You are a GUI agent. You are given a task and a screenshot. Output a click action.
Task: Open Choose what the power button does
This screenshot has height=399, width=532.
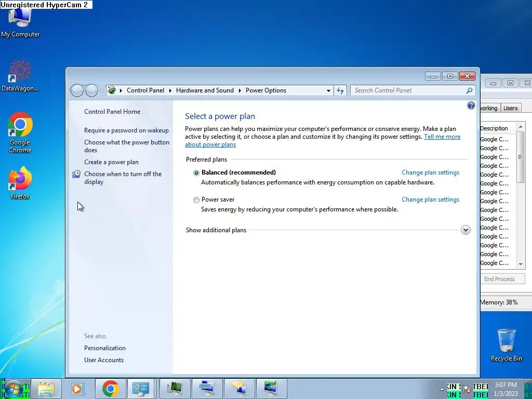click(x=127, y=146)
